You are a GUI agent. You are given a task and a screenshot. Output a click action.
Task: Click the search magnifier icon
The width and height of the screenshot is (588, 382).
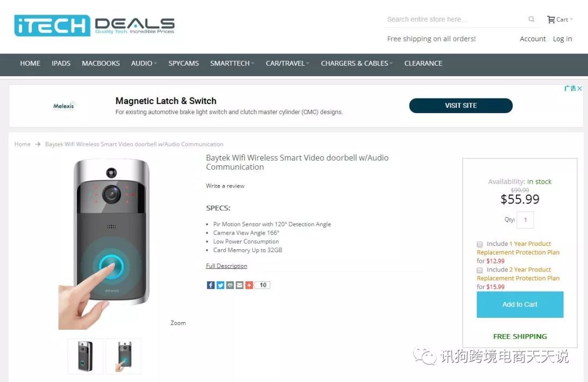[531, 19]
